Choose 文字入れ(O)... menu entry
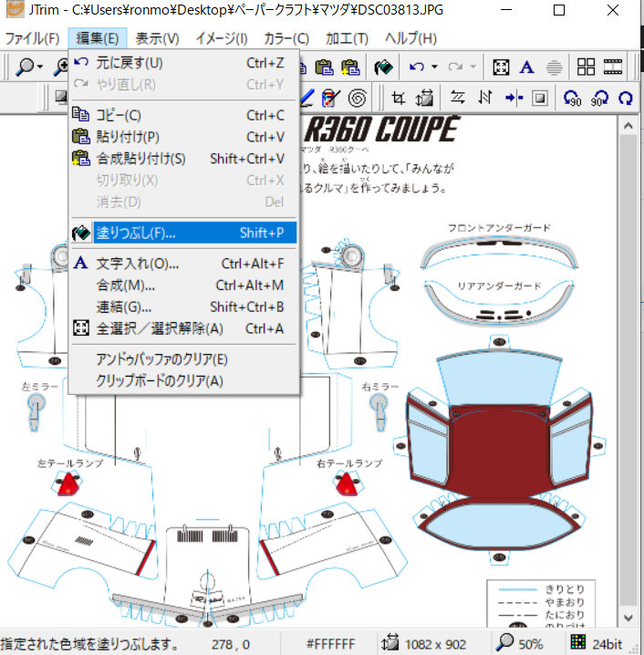 183,264
